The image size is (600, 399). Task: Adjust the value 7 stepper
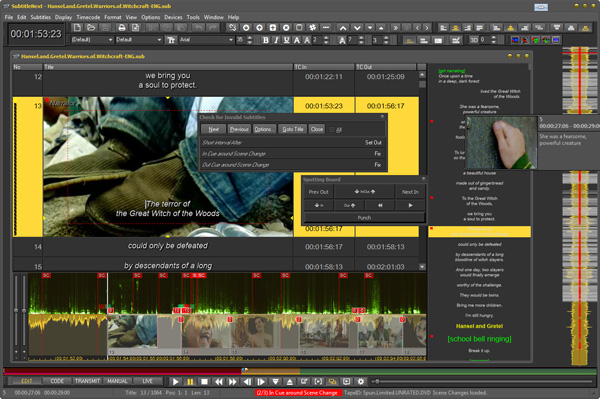[x=361, y=40]
